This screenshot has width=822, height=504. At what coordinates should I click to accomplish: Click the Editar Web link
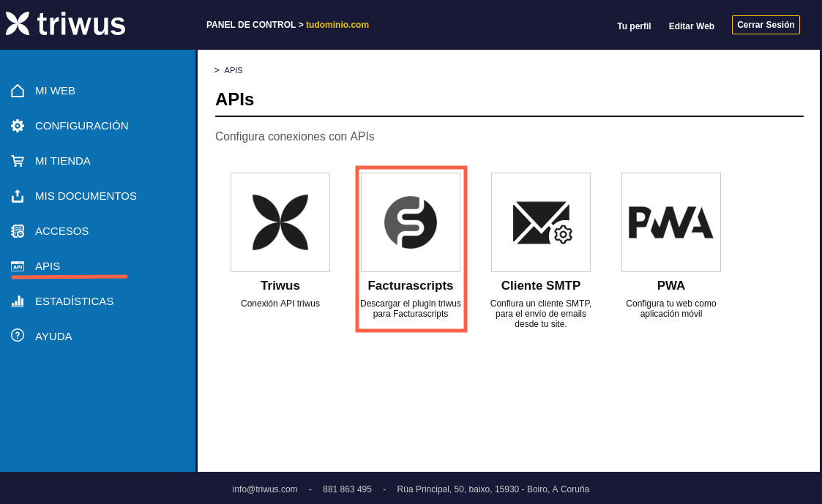coord(692,26)
